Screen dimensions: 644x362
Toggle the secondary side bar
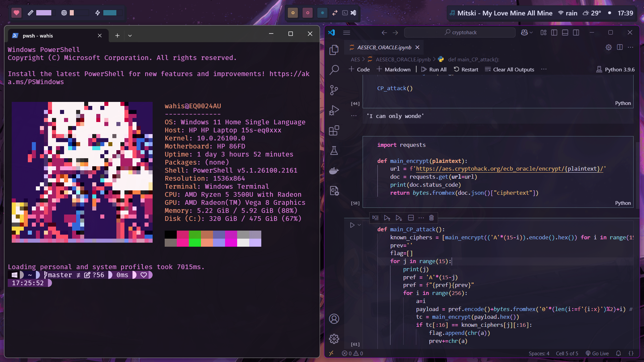(576, 32)
